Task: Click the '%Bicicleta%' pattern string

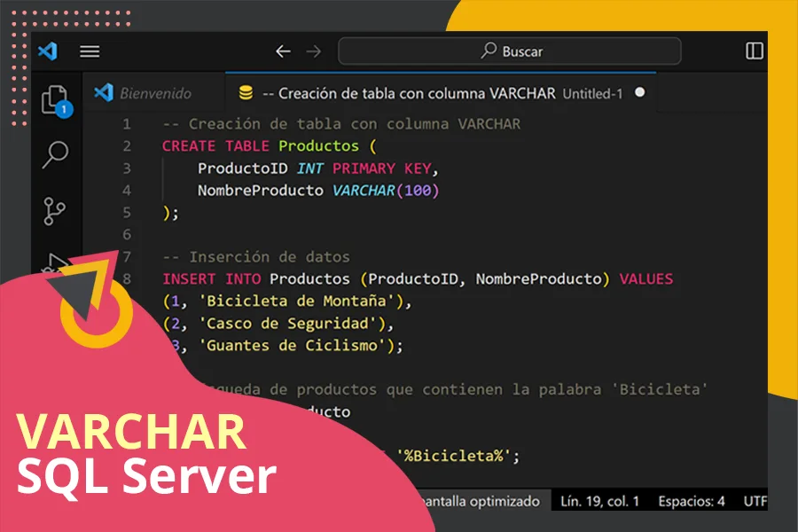Action: click(453, 456)
